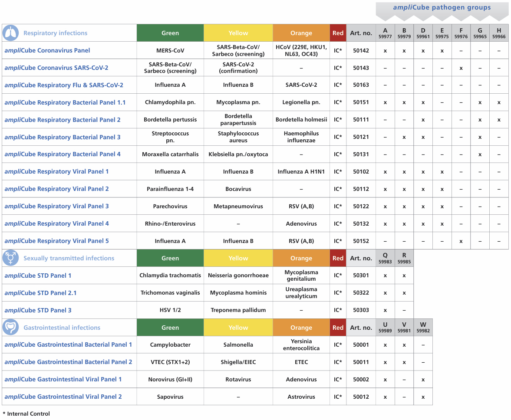Viewport: 511px width, 420px height.
Task: Click the Legionella pn. cell
Action: (301, 102)
